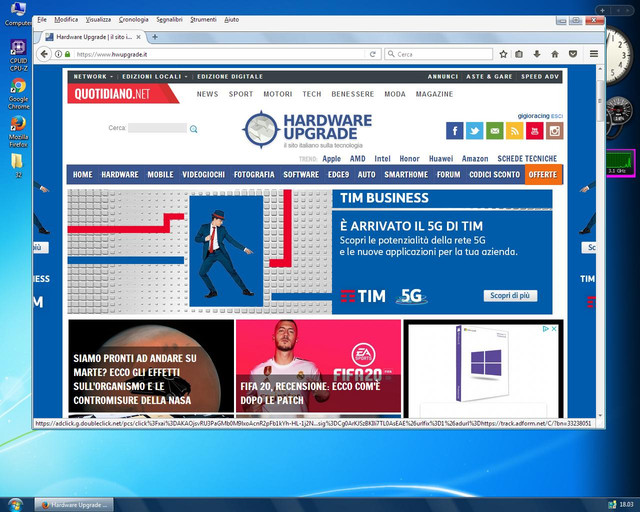The image size is (640, 512).
Task: Open the Segnalibri menu
Action: coord(169,20)
